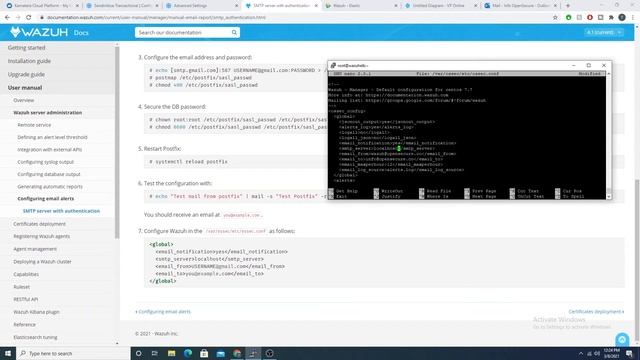Viewport: 640px width, 360px height.
Task: Open a new browser tab with plus
Action: 567,6
